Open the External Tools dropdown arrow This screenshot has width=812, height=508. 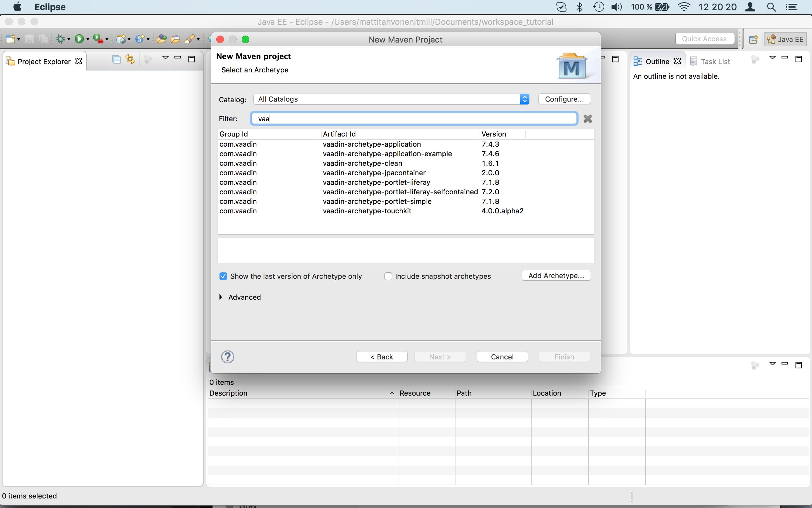pyautogui.click(x=107, y=40)
